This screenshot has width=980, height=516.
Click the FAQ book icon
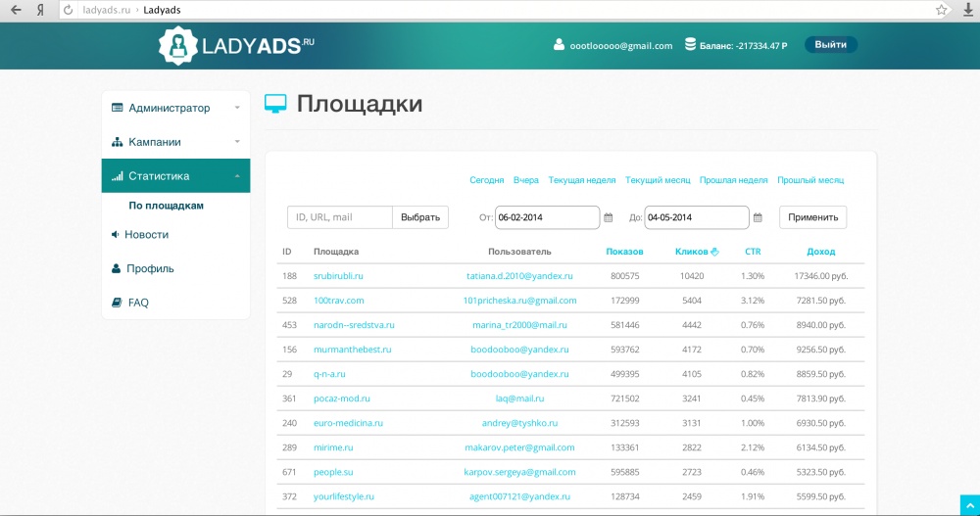click(x=117, y=303)
